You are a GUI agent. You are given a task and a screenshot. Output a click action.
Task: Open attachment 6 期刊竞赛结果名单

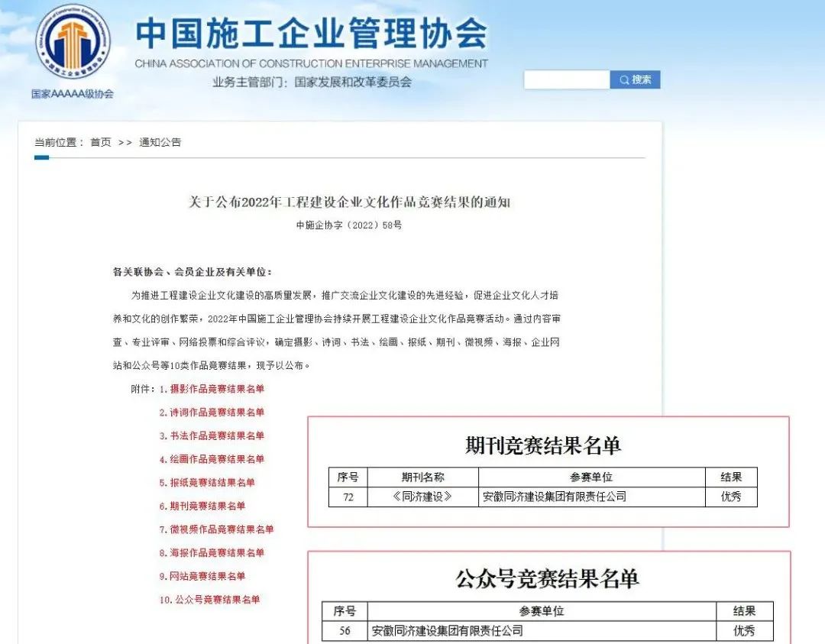(202, 506)
